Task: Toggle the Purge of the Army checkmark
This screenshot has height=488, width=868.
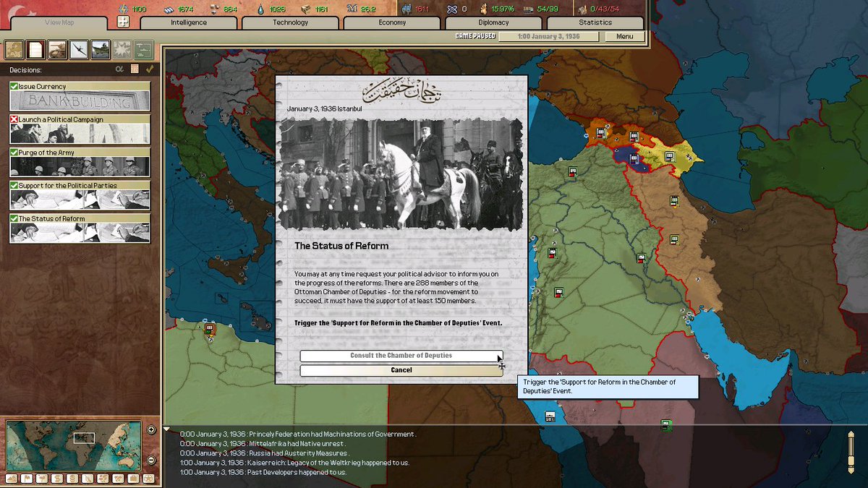Action: click(x=14, y=153)
